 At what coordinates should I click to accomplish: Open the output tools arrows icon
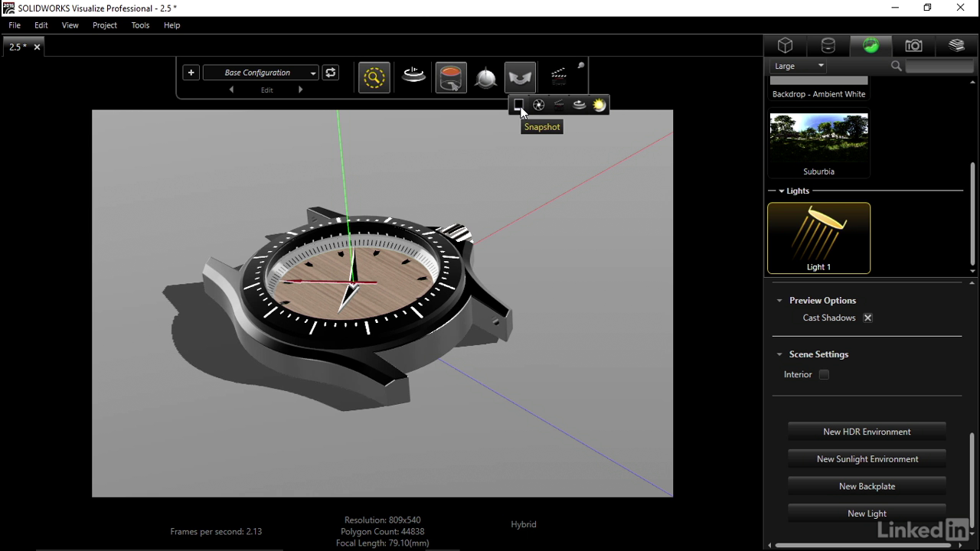pos(520,77)
